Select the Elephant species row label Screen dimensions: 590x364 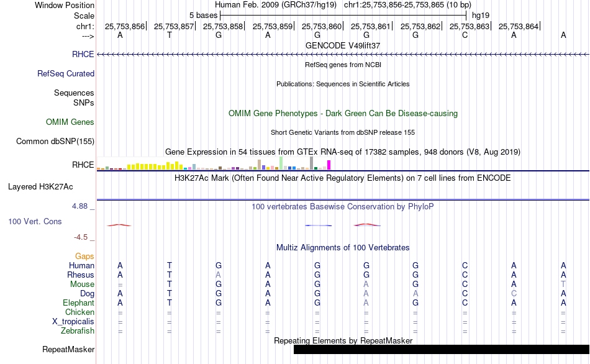click(x=79, y=303)
